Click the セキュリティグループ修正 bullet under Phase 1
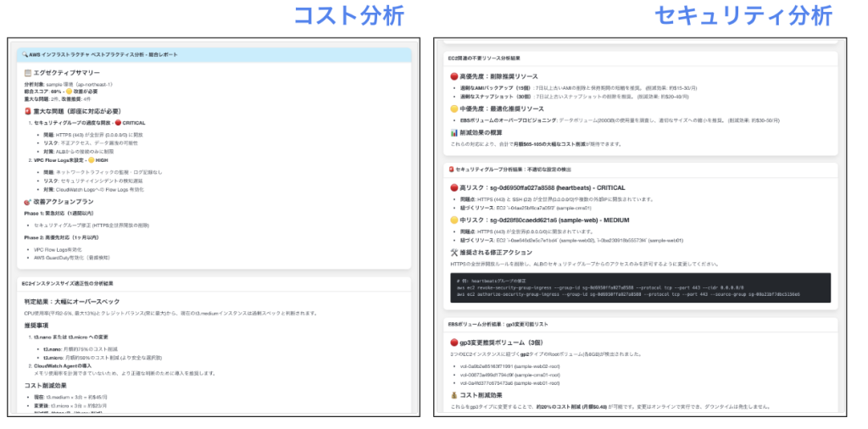 coord(92,226)
